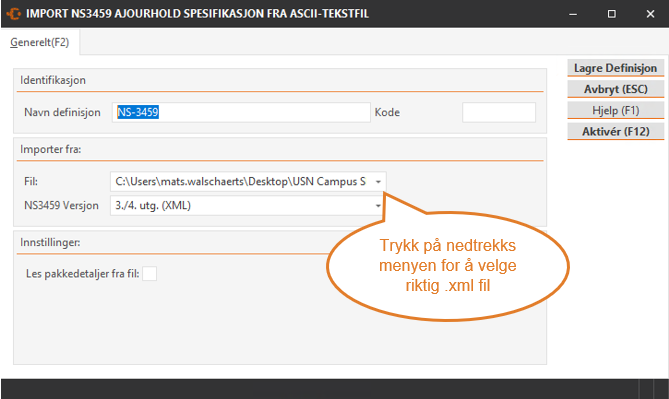Maximize the import window
The width and height of the screenshot is (669, 399).
[x=611, y=14]
